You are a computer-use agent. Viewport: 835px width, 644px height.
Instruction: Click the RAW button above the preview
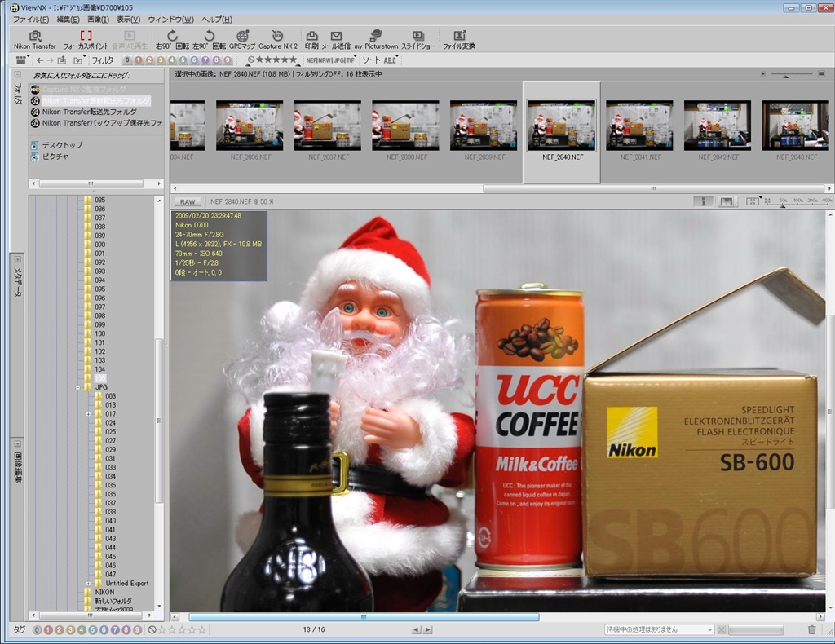pyautogui.click(x=188, y=201)
